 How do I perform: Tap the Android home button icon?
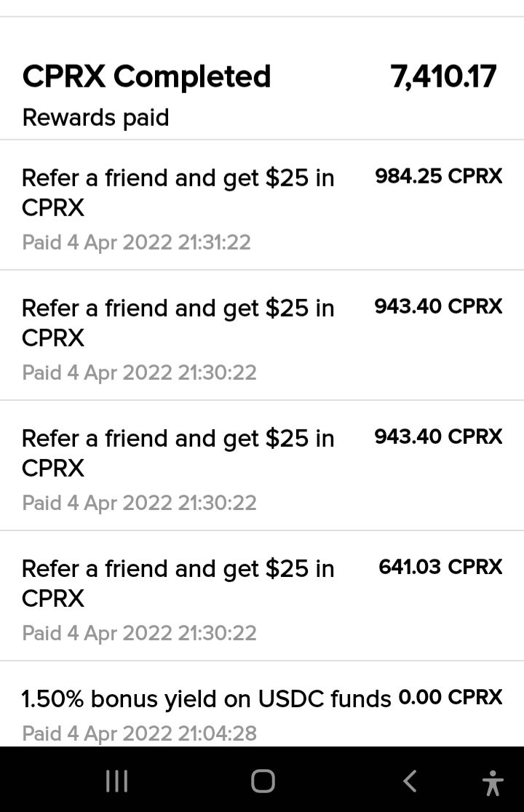click(x=263, y=781)
